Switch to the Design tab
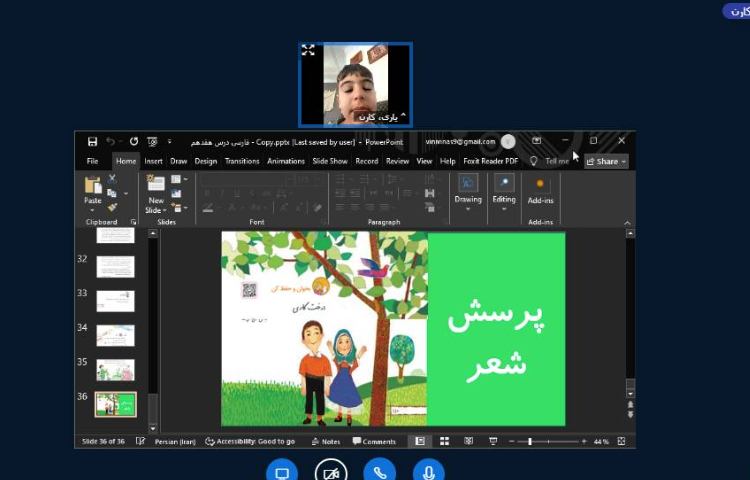The width and height of the screenshot is (750, 480). pyautogui.click(x=206, y=162)
